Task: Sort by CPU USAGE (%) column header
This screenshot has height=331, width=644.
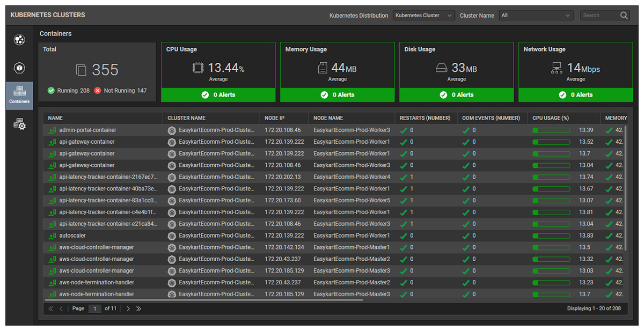Action: tap(550, 118)
